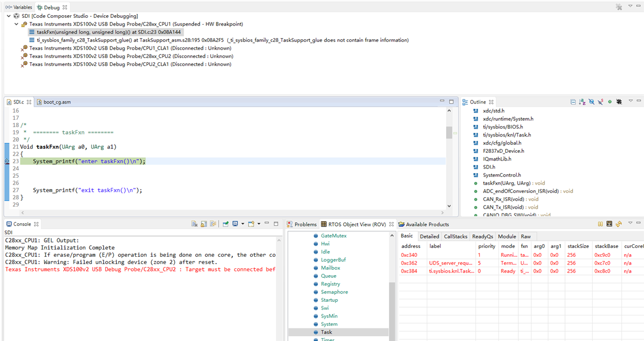Viewport: 644px width, 341px height.
Task: Click the Pin Console icon
Action: coord(226,224)
